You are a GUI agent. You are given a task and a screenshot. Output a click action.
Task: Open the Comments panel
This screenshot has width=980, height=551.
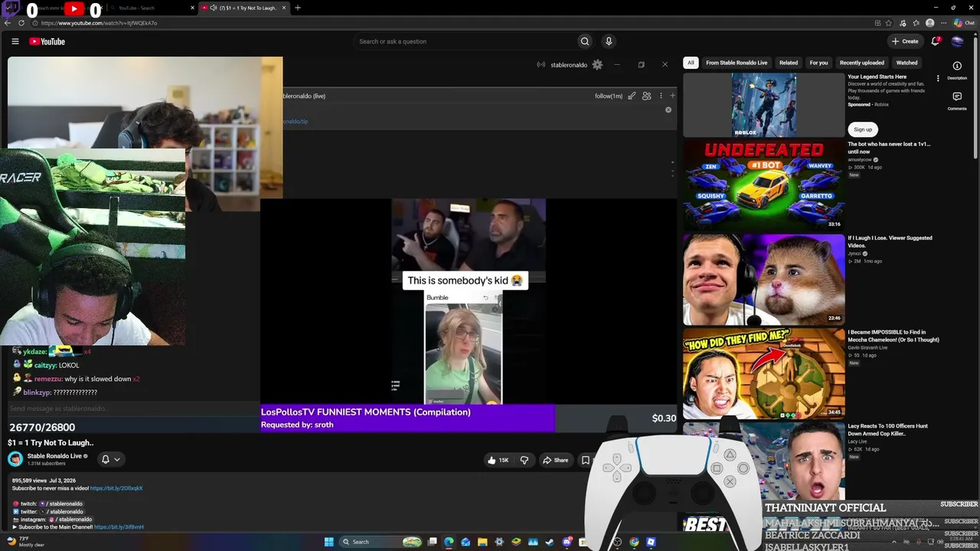pos(957,101)
